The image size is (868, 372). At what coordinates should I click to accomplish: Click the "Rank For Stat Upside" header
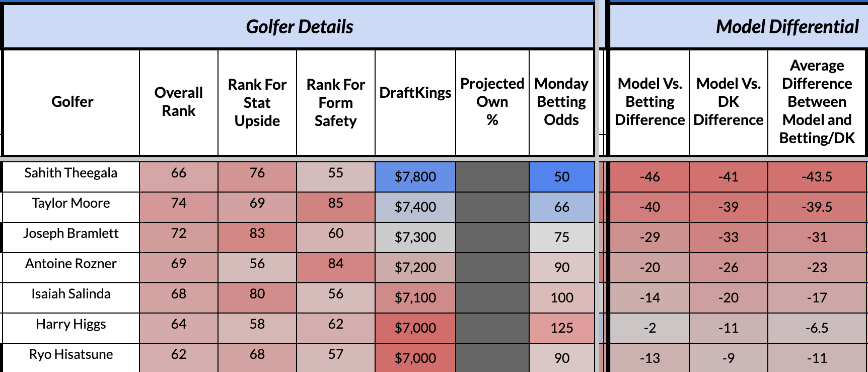click(257, 102)
